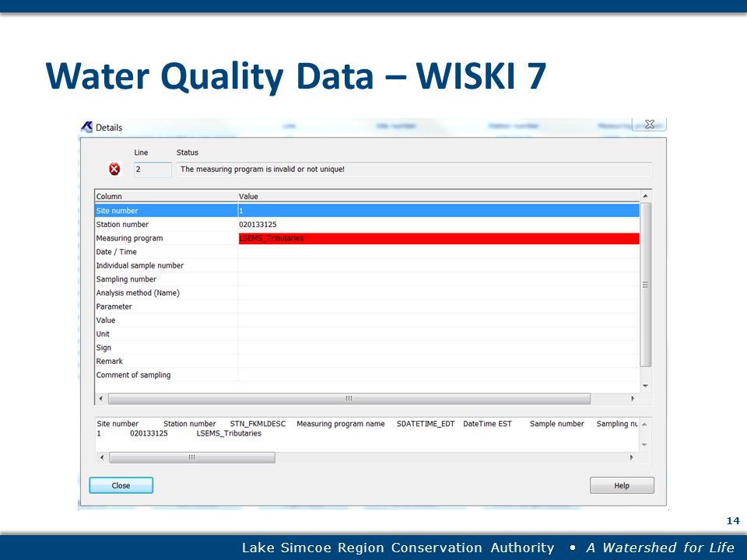This screenshot has height=560, width=747.
Task: Click the Details window application icon
Action: [x=86, y=127]
